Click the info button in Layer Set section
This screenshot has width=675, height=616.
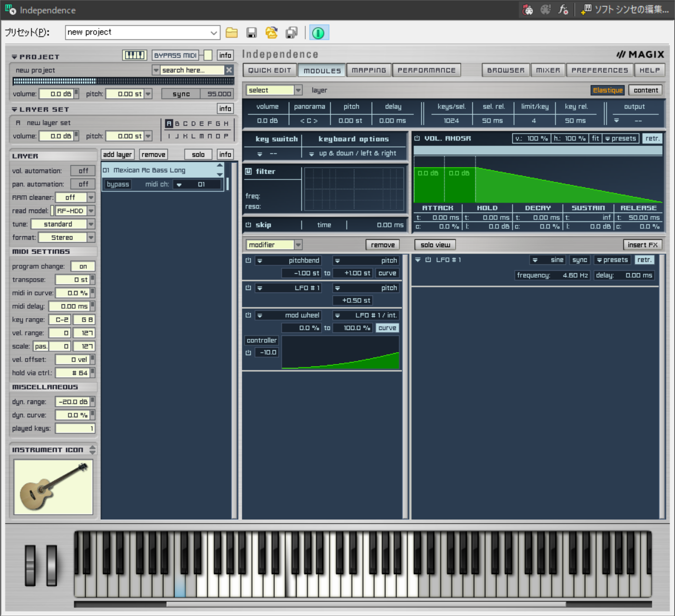(x=225, y=109)
